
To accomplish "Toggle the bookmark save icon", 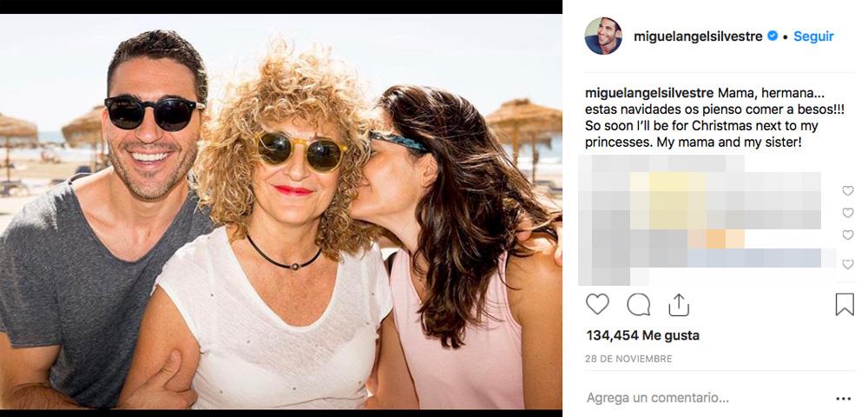I will pyautogui.click(x=845, y=304).
